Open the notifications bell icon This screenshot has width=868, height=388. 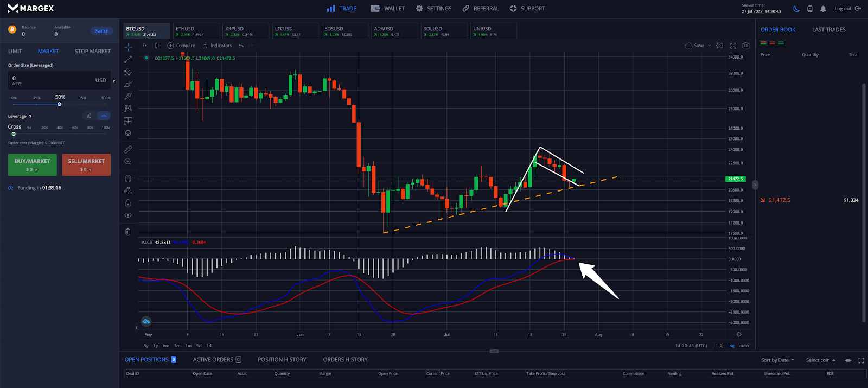click(823, 9)
